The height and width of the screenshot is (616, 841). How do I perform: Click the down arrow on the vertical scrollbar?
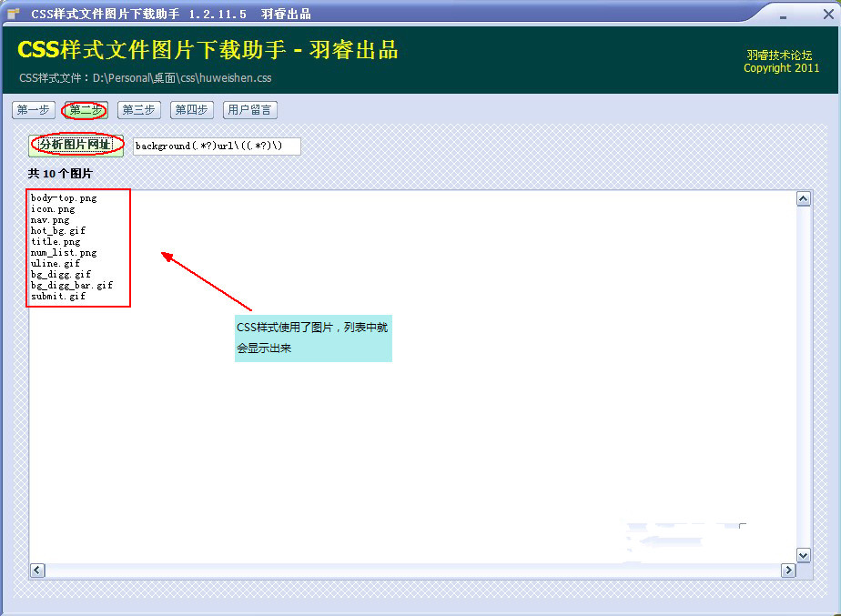click(x=802, y=555)
